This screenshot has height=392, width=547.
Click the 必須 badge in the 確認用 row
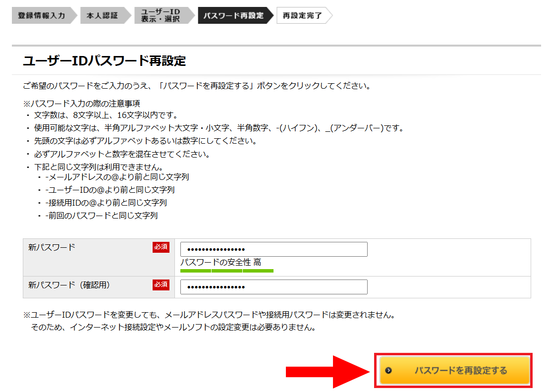[161, 284]
